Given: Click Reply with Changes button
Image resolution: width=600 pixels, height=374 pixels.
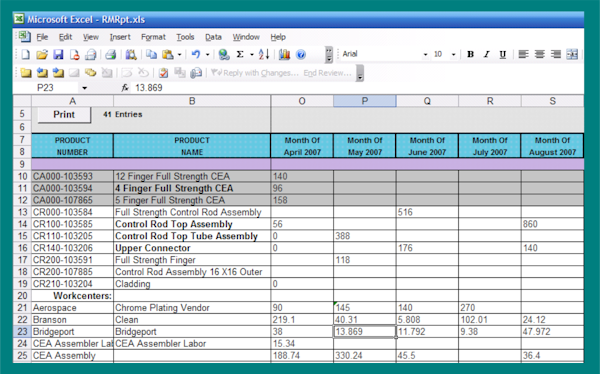Looking at the screenshot, I should click(255, 73).
